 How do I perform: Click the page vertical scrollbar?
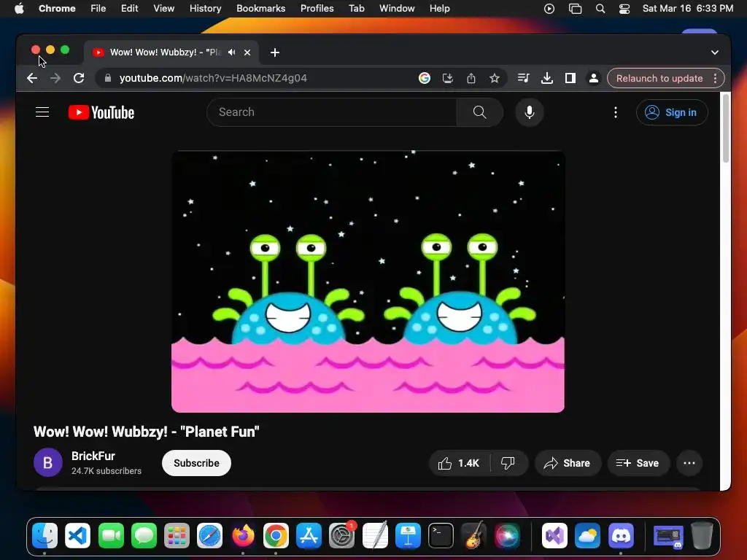point(726,128)
